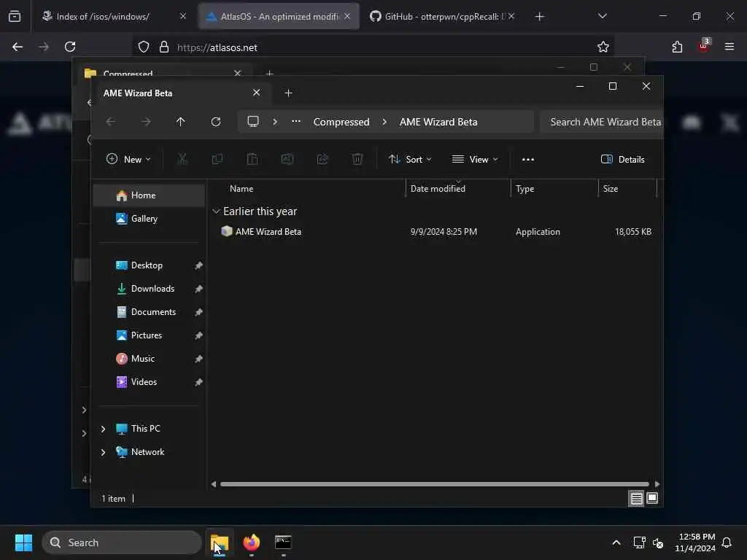Click the Search AME Wizard Beta box
747x560 pixels.
[602, 122]
